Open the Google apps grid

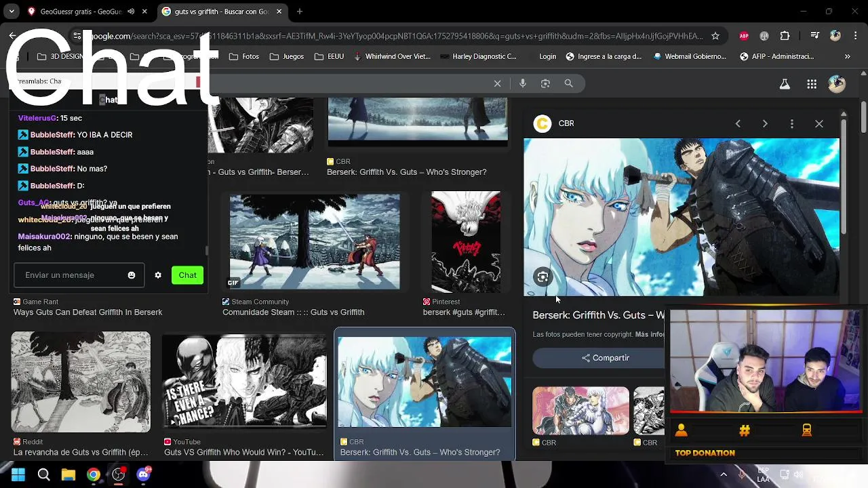coord(812,84)
